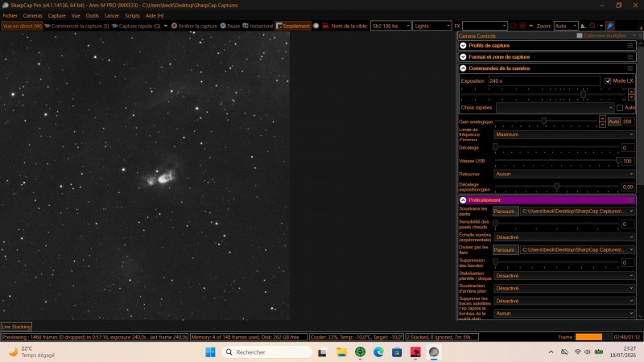
Task: Click the SharpCap icon in the taskbar
Action: click(x=434, y=352)
